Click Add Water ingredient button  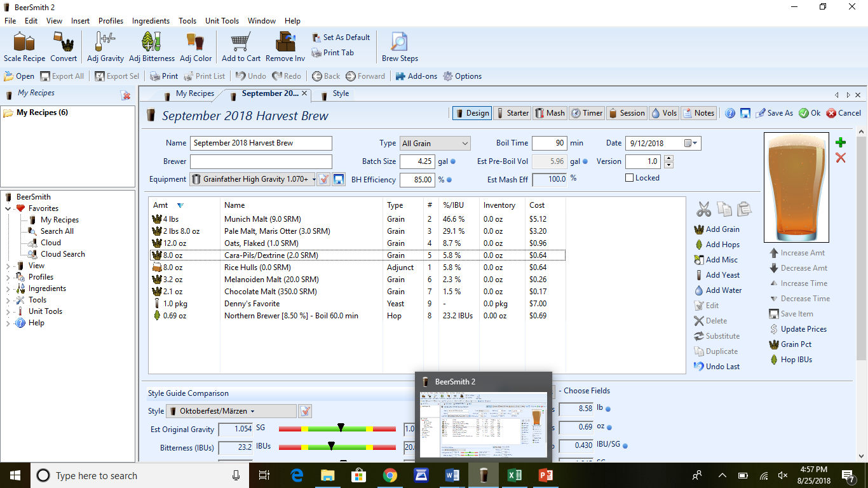pyautogui.click(x=717, y=290)
